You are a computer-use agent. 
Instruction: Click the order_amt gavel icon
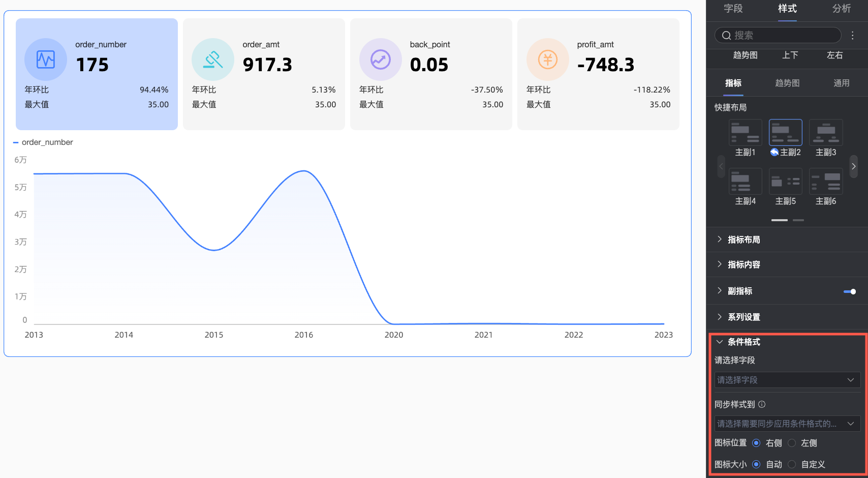coord(213,59)
